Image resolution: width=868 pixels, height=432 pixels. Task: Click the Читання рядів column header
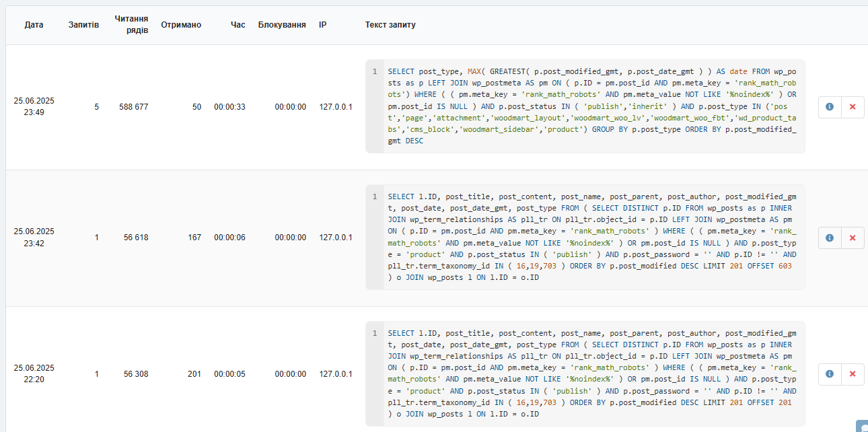(x=131, y=25)
